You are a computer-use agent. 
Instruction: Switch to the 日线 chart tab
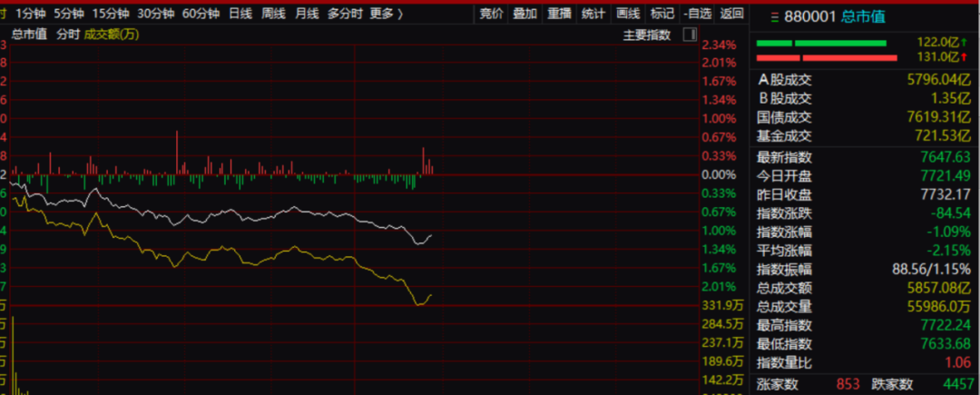coord(240,14)
